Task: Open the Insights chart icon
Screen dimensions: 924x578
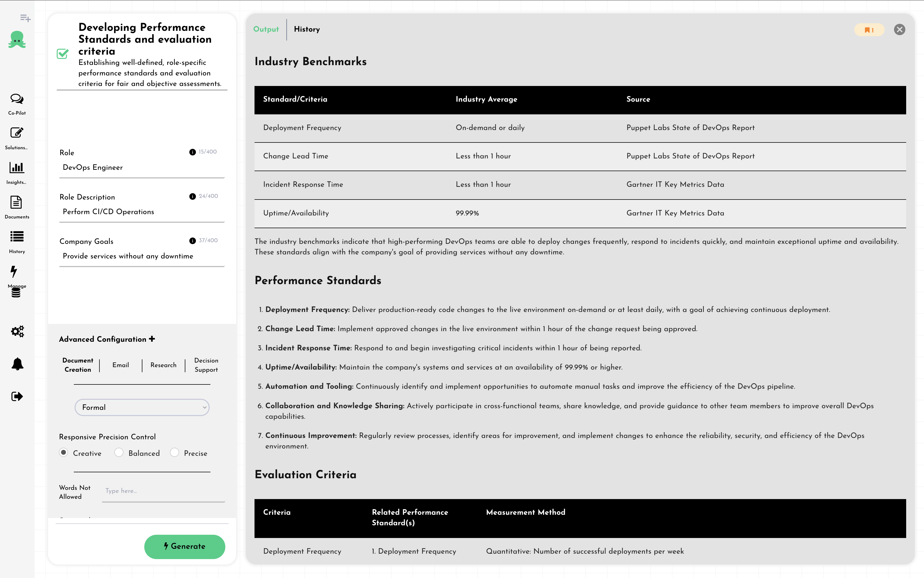Action: click(x=17, y=168)
